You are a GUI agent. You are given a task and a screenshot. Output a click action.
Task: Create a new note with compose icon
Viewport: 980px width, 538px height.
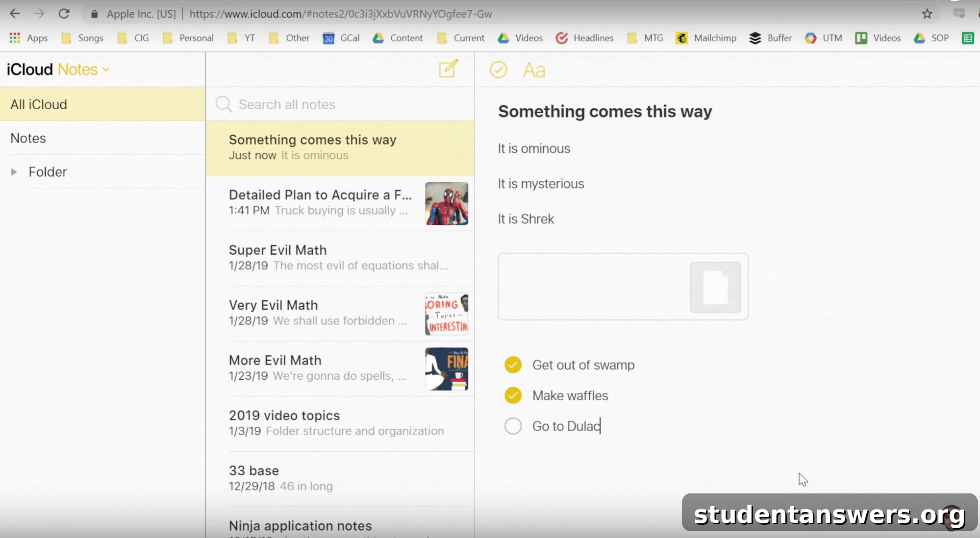click(448, 69)
